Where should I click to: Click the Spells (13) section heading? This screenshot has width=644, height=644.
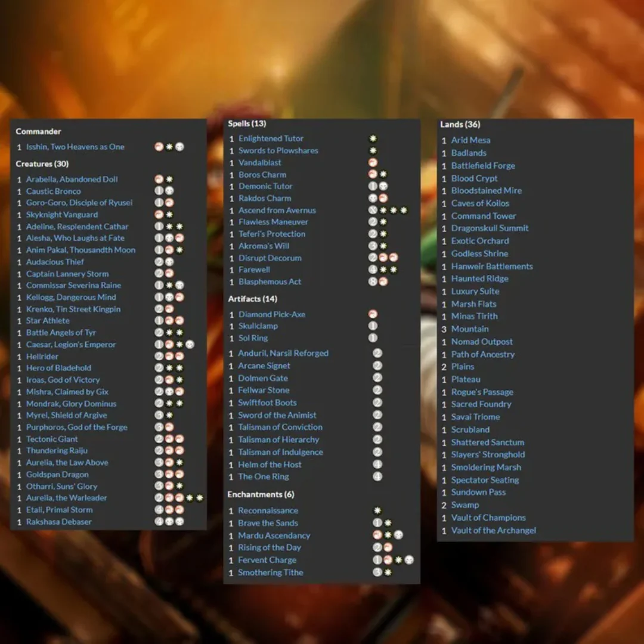tap(247, 123)
